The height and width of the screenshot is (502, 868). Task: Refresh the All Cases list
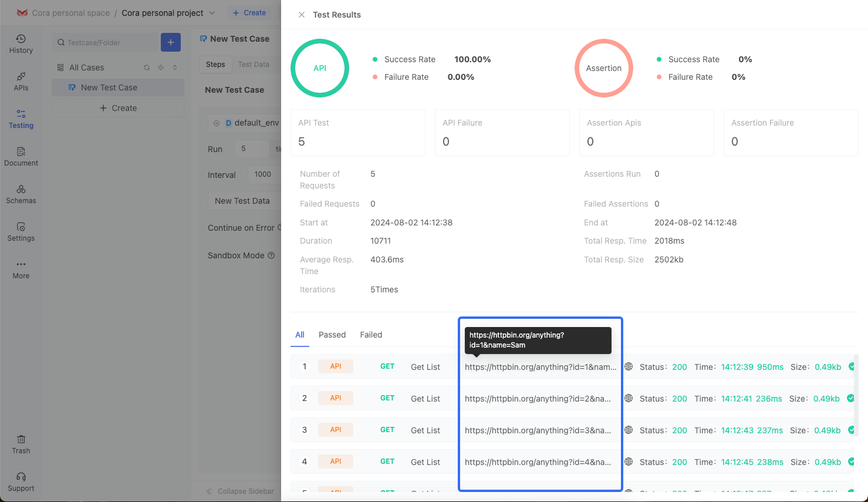(147, 68)
